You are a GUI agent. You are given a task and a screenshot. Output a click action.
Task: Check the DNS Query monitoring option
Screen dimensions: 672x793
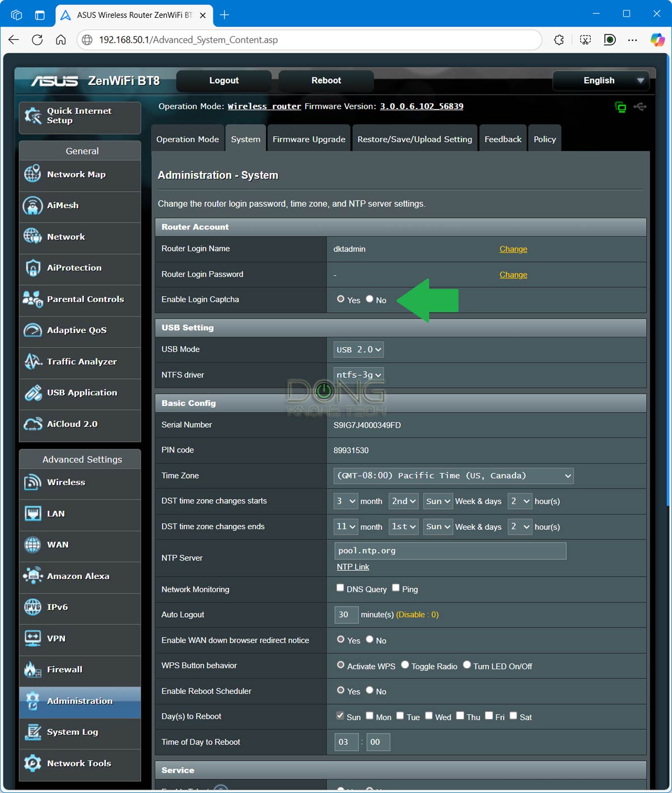(x=340, y=587)
